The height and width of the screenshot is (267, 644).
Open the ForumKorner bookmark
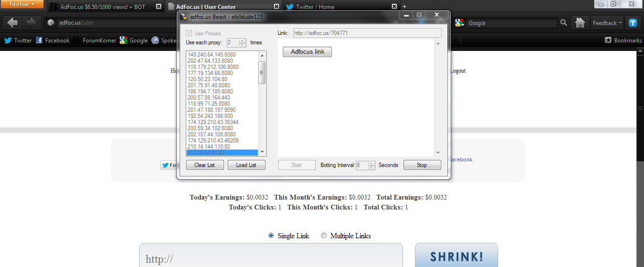tap(94, 41)
